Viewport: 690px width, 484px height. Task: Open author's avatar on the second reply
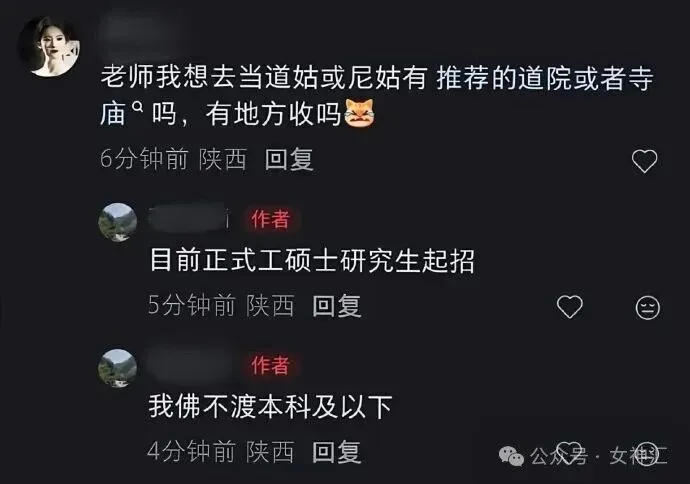(x=117, y=368)
